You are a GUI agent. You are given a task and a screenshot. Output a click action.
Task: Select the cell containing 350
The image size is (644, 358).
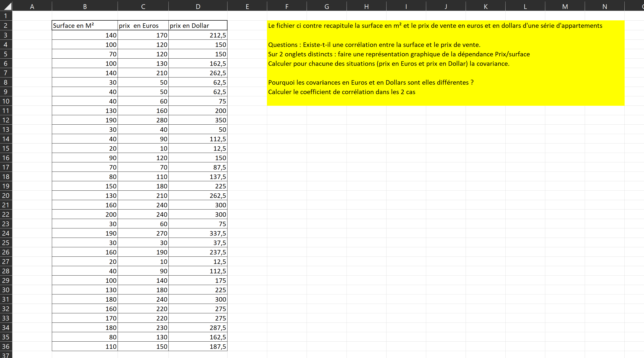[198, 120]
